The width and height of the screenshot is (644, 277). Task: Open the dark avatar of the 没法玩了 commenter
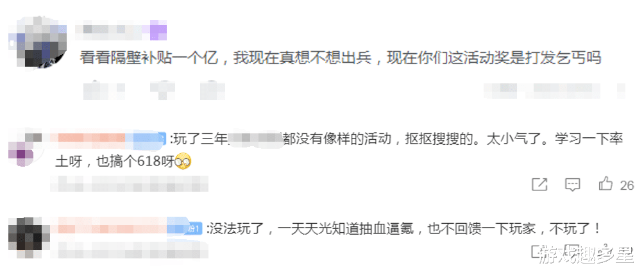click(x=26, y=237)
